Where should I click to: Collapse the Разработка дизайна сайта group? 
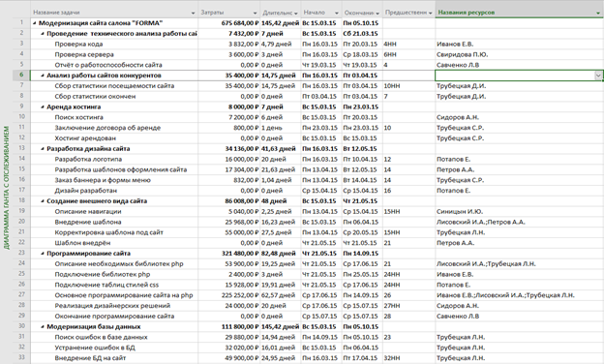tap(43, 149)
